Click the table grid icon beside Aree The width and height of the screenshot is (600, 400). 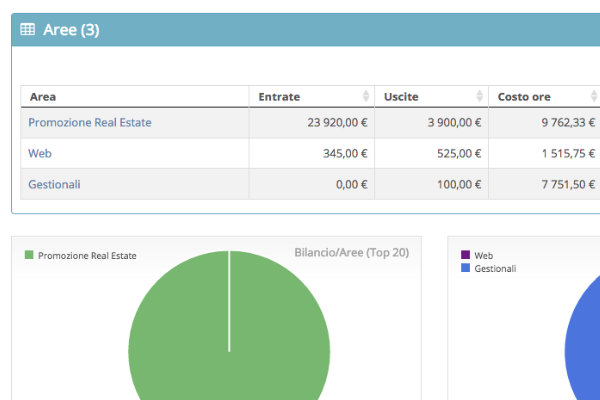pyautogui.click(x=28, y=30)
